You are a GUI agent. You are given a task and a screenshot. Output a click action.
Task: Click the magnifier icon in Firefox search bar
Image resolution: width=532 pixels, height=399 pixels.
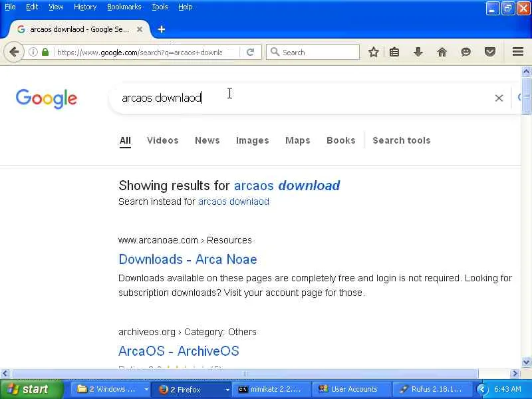click(275, 52)
